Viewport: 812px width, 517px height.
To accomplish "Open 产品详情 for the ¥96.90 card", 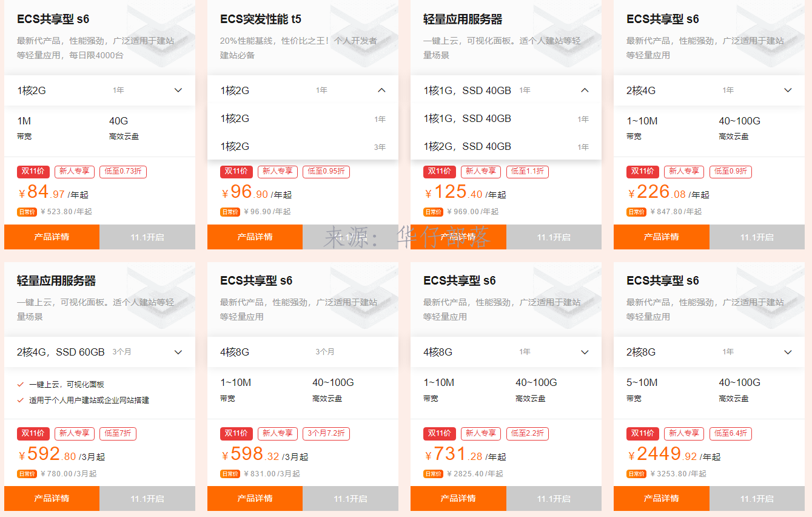I will (x=255, y=237).
